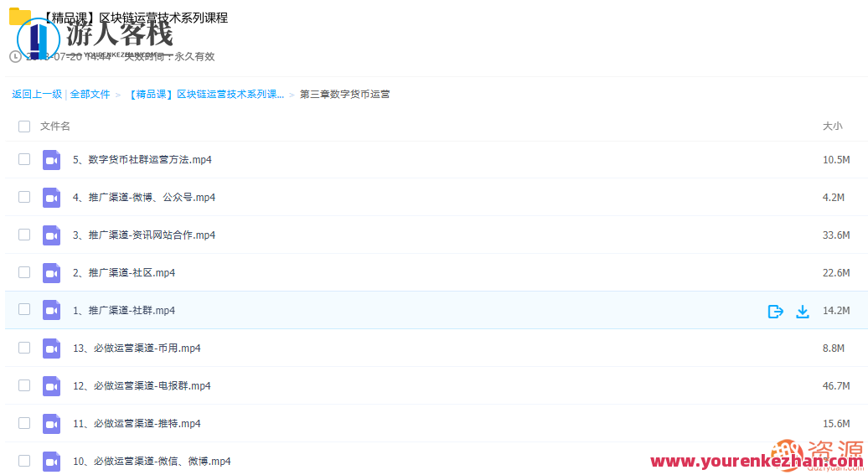868x475 pixels.
Task: Click video icon for 13、必做运营渠道-币用.mp4
Action: point(51,349)
